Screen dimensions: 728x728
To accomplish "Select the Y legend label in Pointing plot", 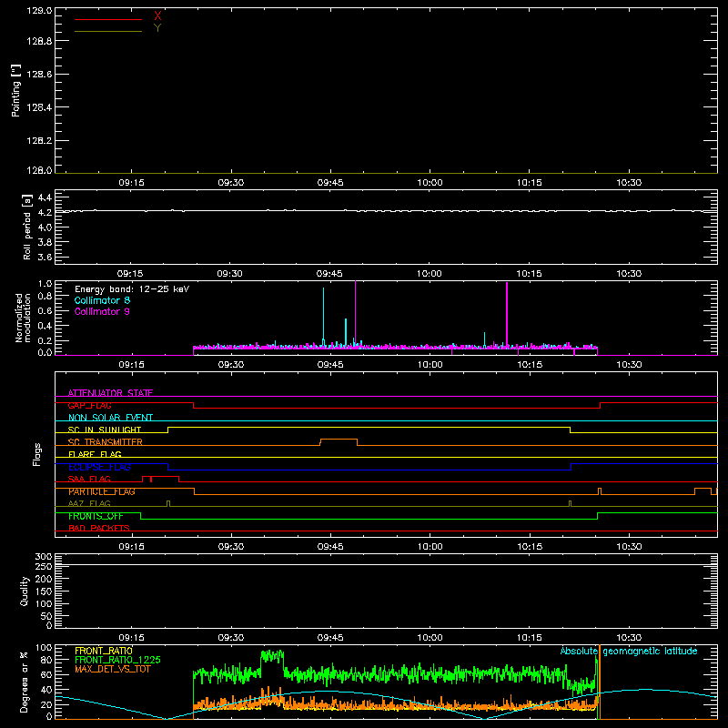I will pyautogui.click(x=157, y=28).
